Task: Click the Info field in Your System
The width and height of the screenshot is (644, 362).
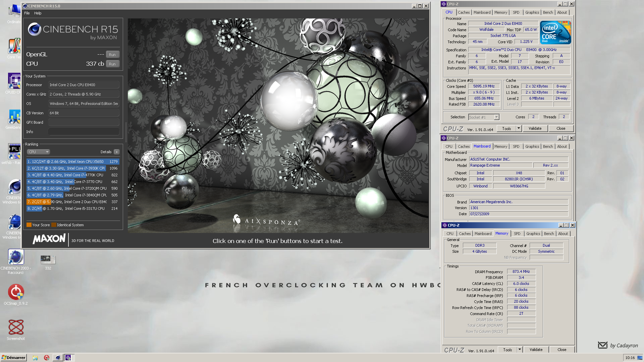Action: point(84,132)
